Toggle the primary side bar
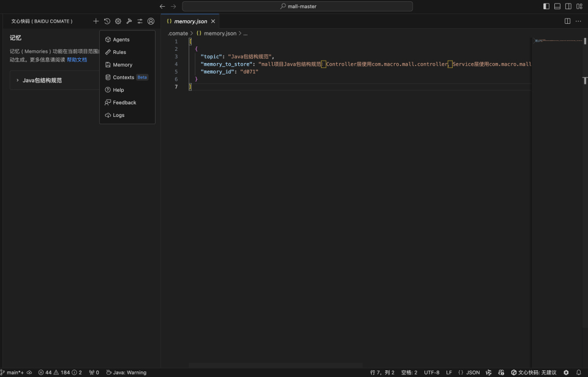The width and height of the screenshot is (588, 377). tap(546, 6)
